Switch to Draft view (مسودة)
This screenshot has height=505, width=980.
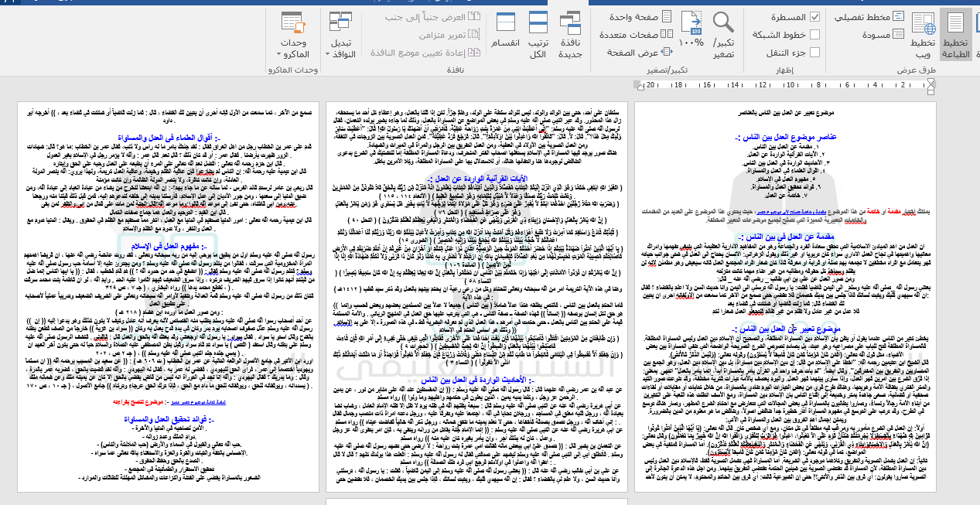[883, 35]
